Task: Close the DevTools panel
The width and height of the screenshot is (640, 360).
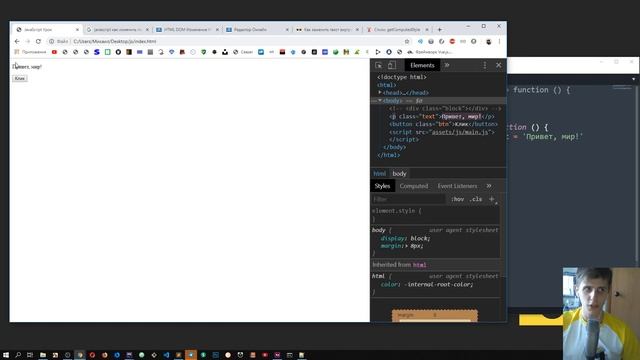Action: (x=498, y=65)
